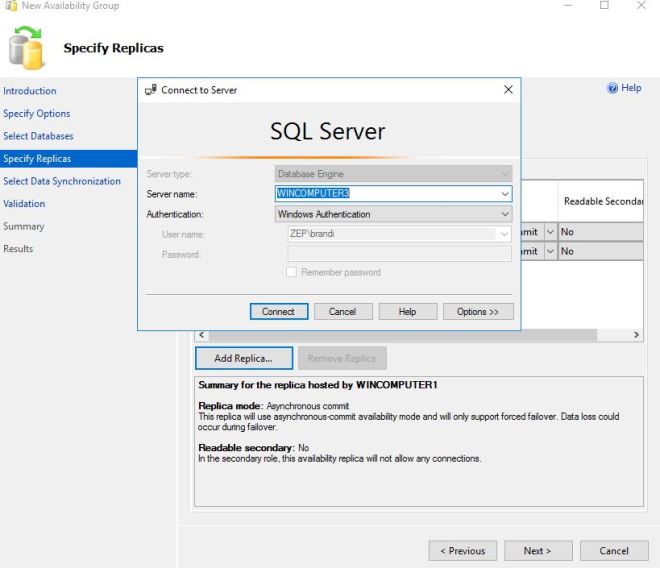
Task: Click the Help button in the dialog
Action: point(407,312)
